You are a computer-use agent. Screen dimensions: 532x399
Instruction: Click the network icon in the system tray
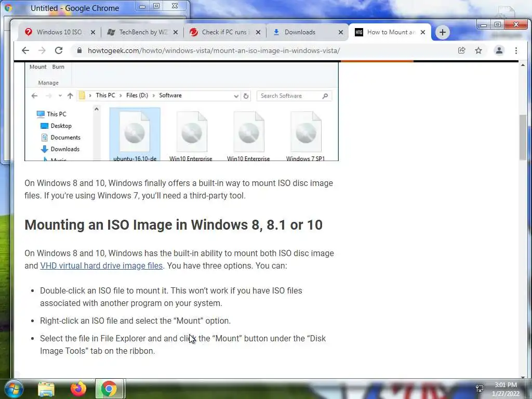[x=480, y=389]
